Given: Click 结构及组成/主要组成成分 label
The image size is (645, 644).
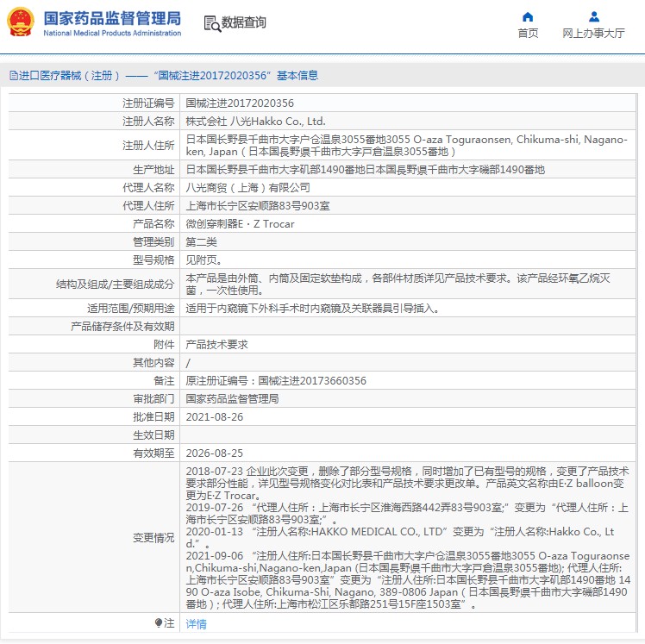Looking at the screenshot, I should point(116,284).
